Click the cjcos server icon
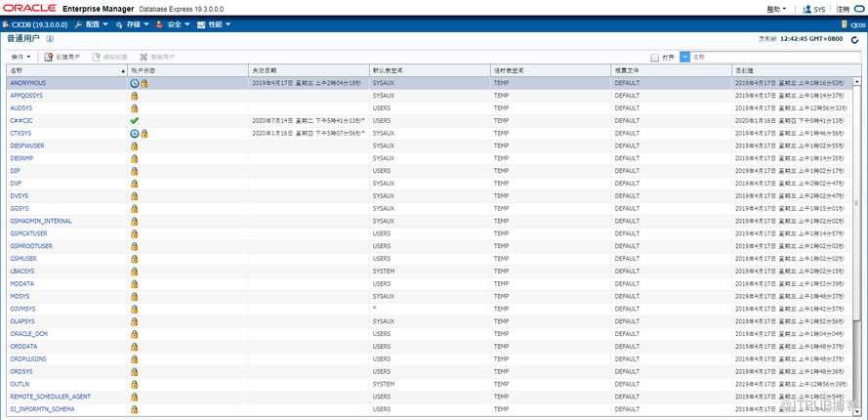 click(x=845, y=24)
